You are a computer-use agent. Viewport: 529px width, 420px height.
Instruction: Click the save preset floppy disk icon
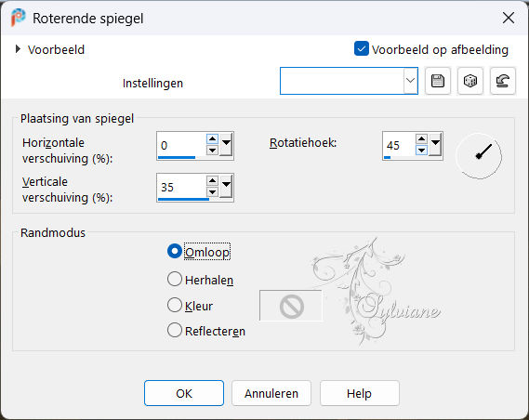[438, 81]
